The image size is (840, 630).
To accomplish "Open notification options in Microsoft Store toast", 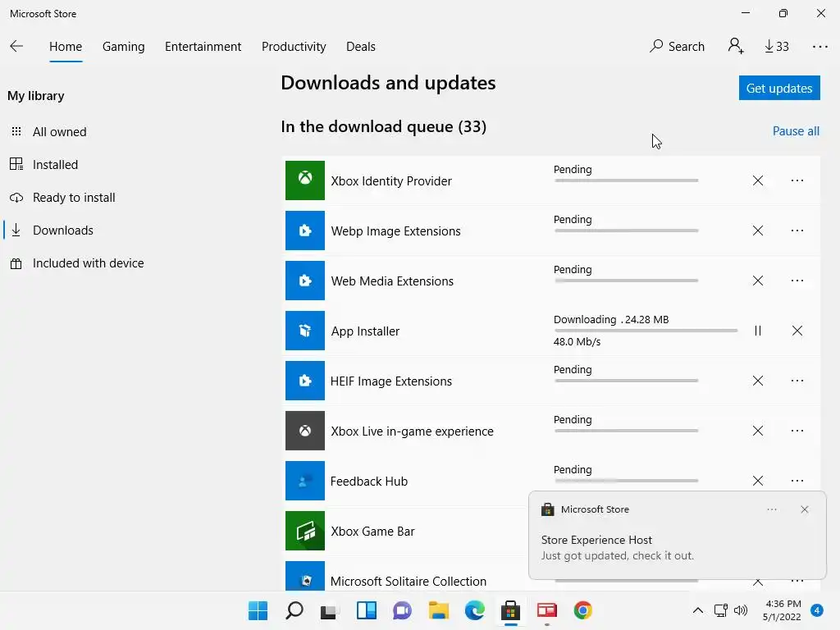I will tap(771, 509).
